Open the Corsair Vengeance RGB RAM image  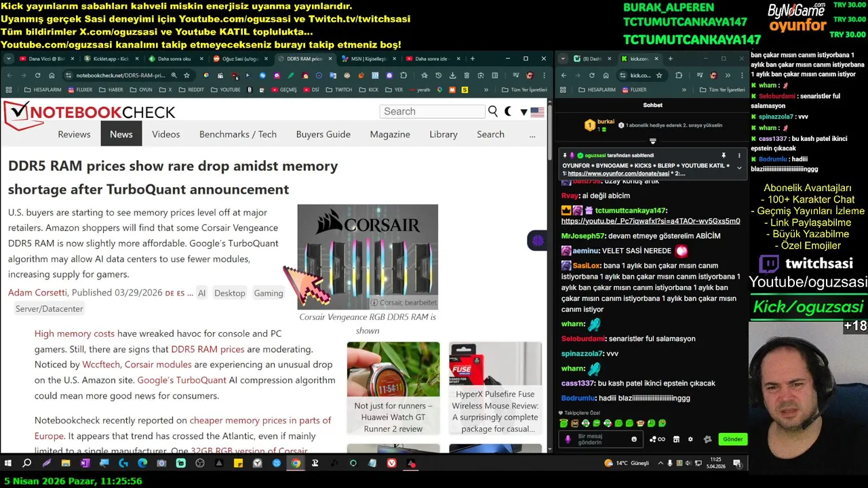coord(368,257)
